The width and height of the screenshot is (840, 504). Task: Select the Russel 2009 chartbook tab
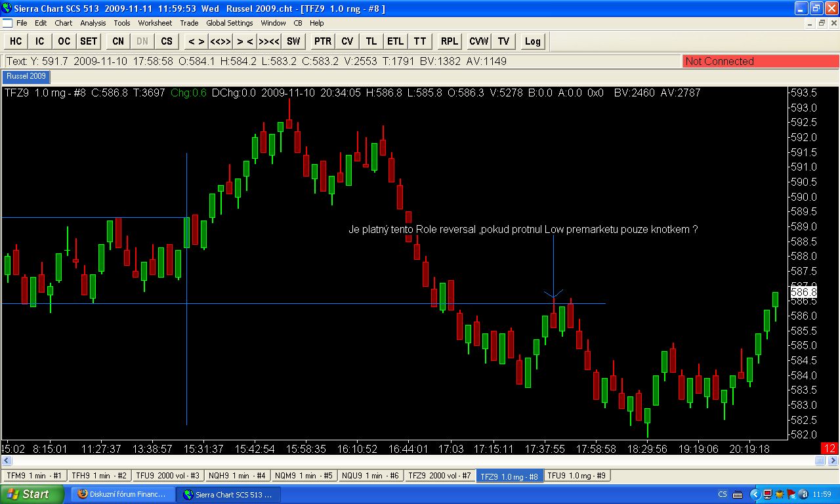tap(26, 77)
